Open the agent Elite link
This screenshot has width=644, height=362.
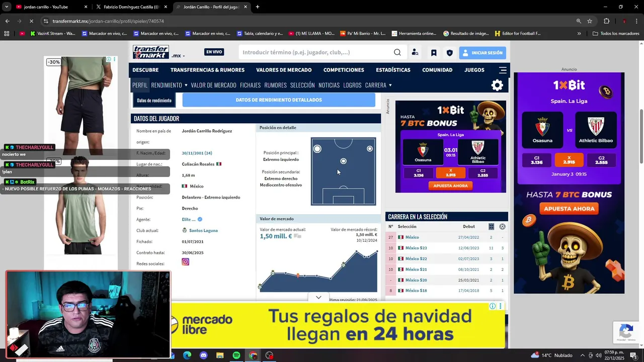(189, 219)
